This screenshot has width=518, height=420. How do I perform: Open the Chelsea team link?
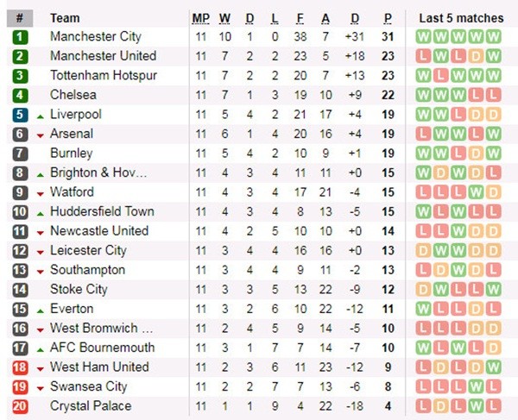point(73,95)
